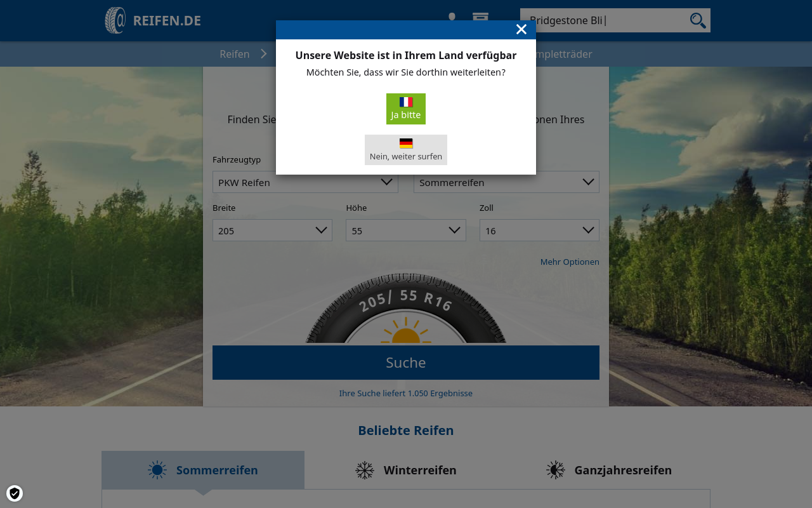
Task: Click the French flag 'Ja bitte' option
Action: click(406, 109)
